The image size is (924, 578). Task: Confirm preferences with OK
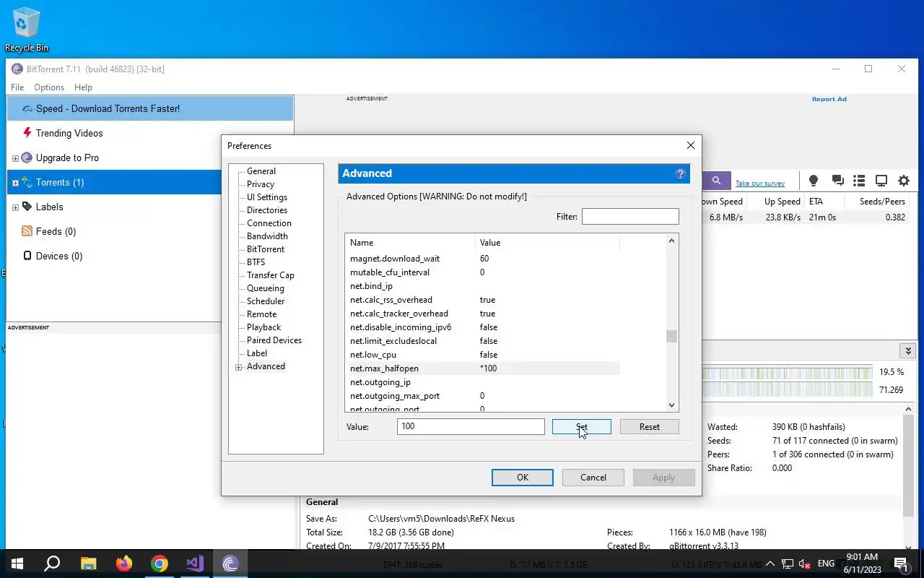pos(523,478)
